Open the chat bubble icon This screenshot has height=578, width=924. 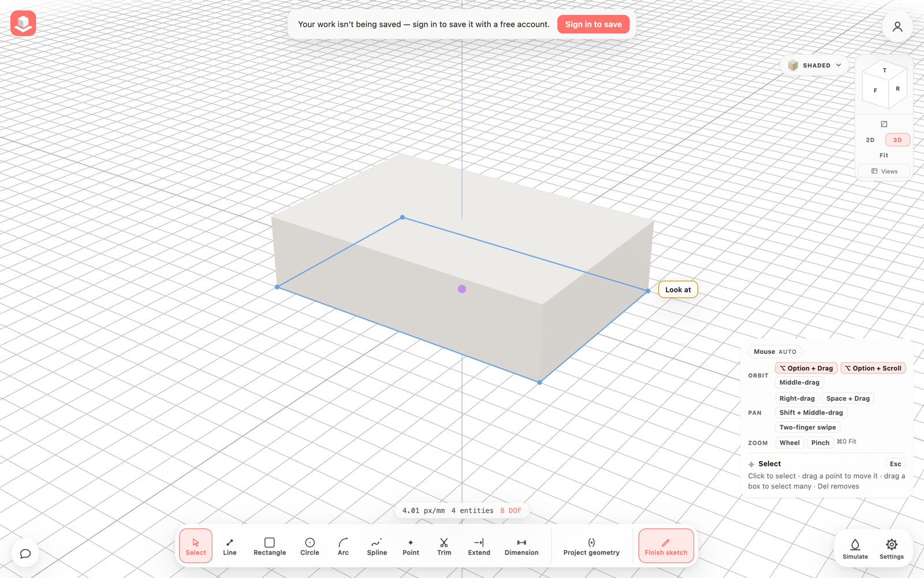click(25, 553)
